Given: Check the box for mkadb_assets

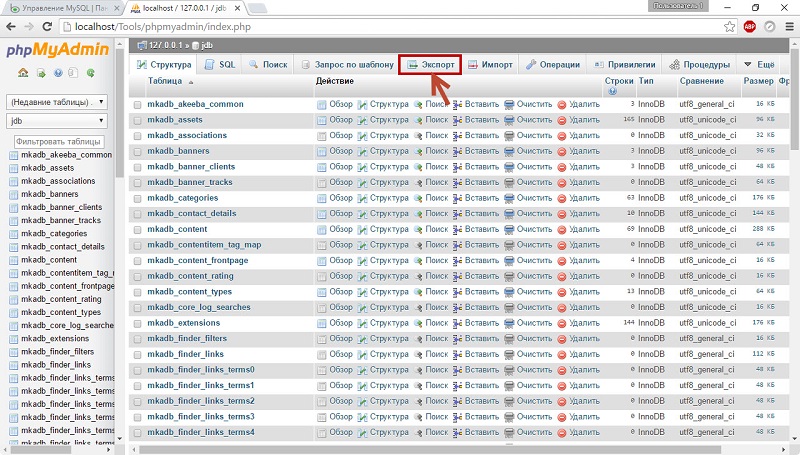Looking at the screenshot, I should pos(137,121).
